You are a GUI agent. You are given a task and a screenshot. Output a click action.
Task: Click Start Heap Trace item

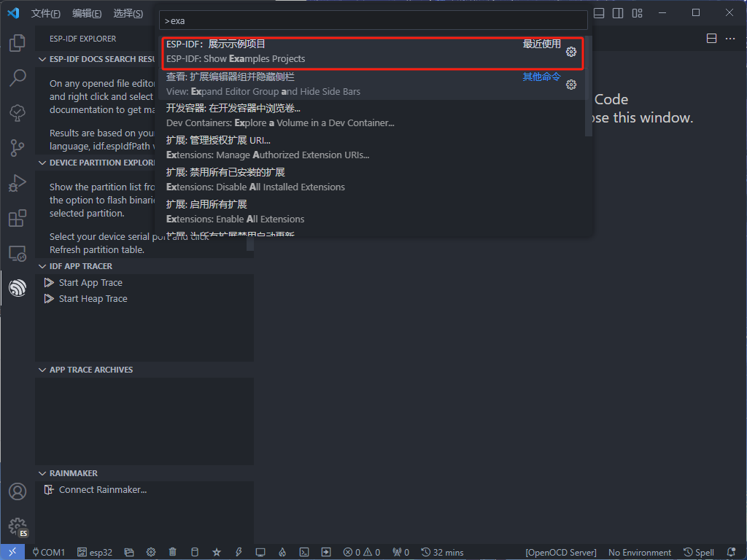(93, 299)
